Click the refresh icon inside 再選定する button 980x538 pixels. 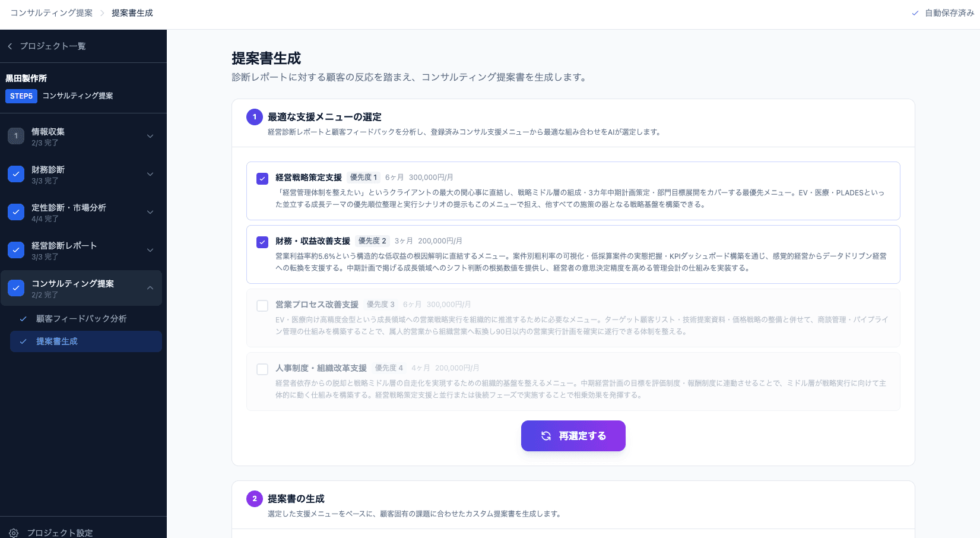[546, 436]
